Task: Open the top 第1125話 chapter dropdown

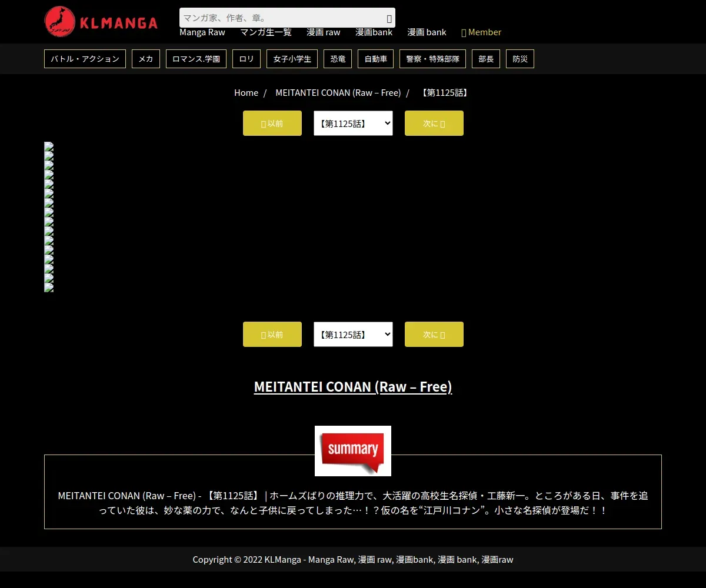Action: (353, 123)
